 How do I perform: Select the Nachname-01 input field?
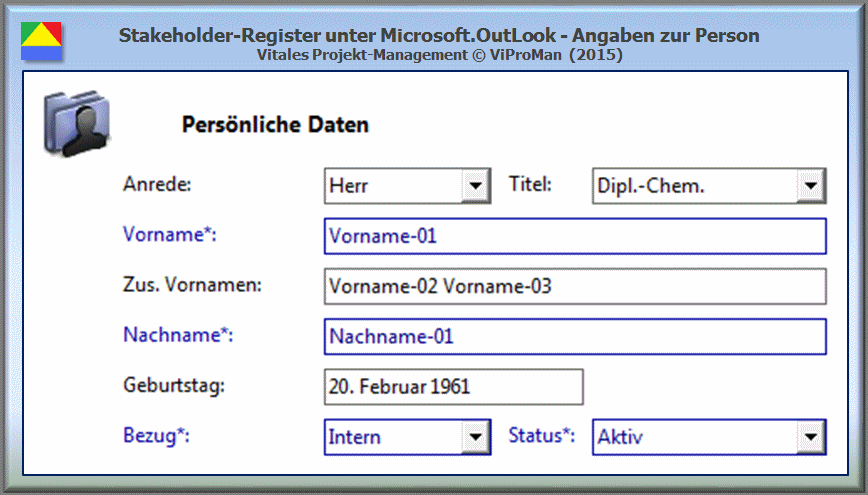[575, 337]
